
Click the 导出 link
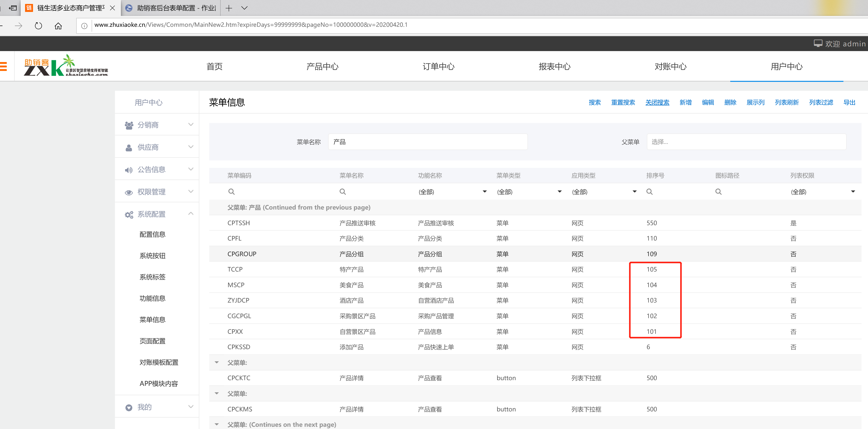click(849, 102)
